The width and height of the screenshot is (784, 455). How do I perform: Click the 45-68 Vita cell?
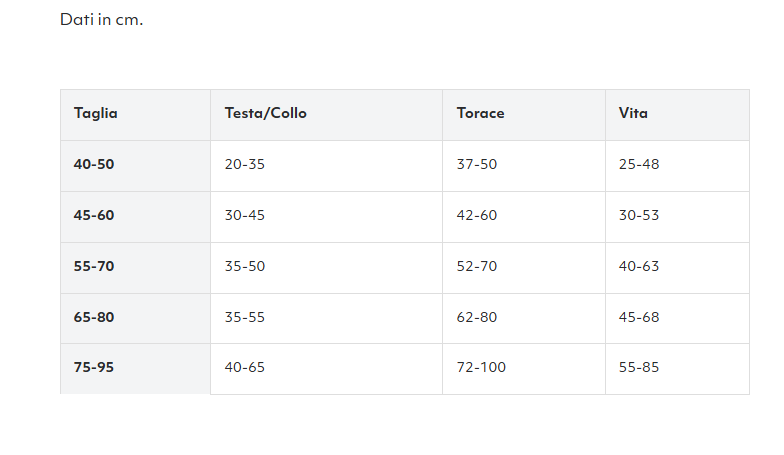point(639,317)
